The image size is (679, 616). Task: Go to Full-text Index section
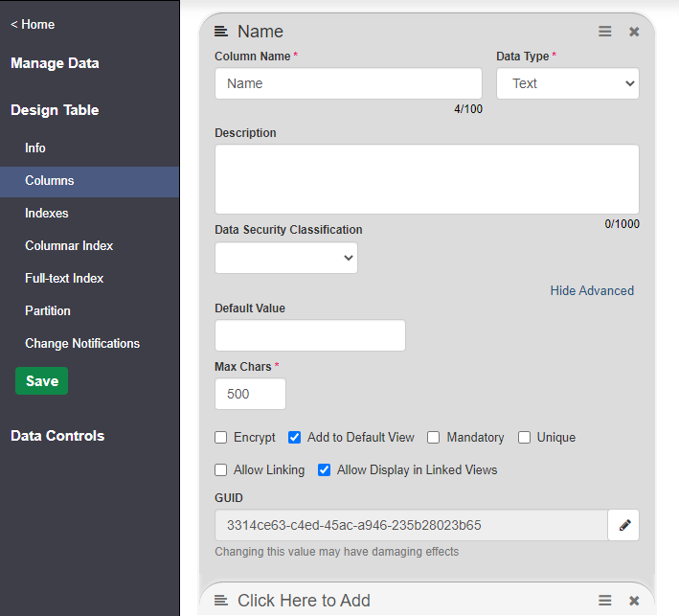coord(64,279)
